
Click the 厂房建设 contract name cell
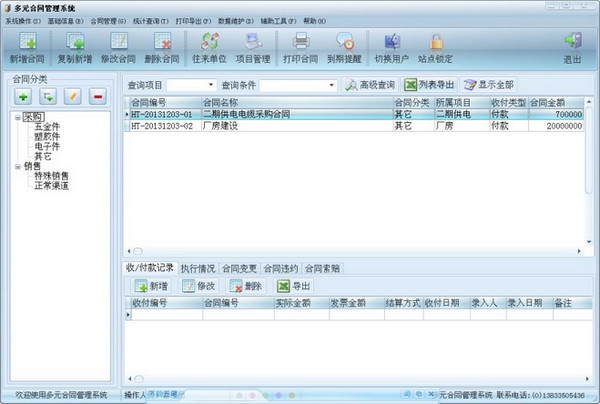pos(297,126)
